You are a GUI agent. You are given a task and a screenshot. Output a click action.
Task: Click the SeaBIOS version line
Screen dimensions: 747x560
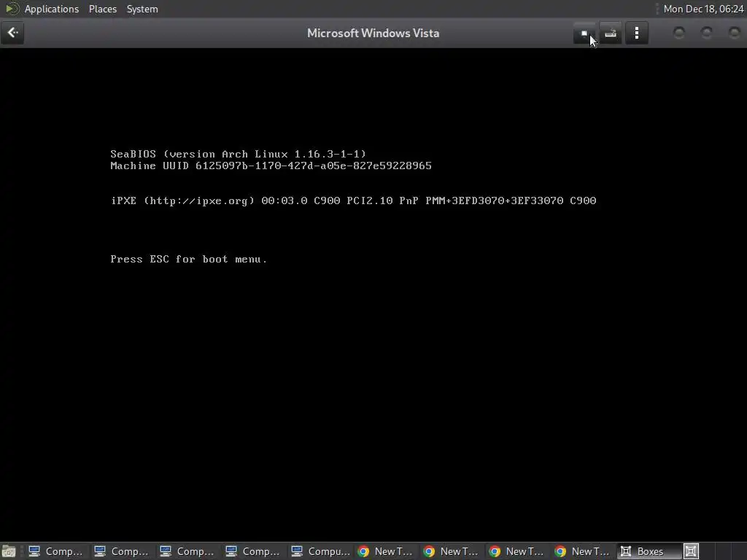pyautogui.click(x=239, y=154)
